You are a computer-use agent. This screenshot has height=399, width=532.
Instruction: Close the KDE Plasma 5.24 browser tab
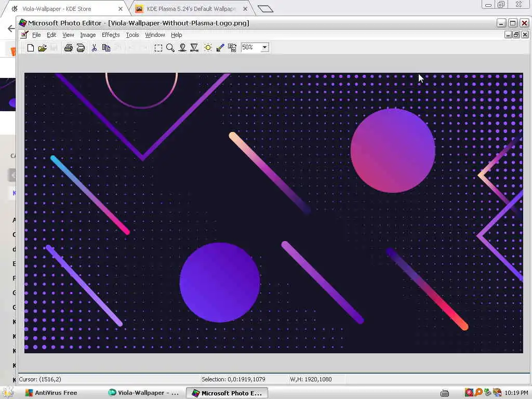(245, 9)
